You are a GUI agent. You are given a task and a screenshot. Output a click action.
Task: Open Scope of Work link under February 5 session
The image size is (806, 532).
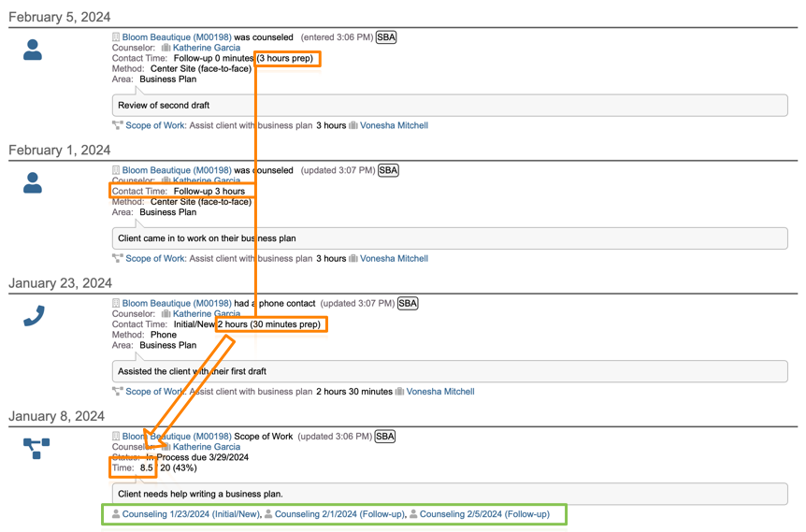[155, 125]
